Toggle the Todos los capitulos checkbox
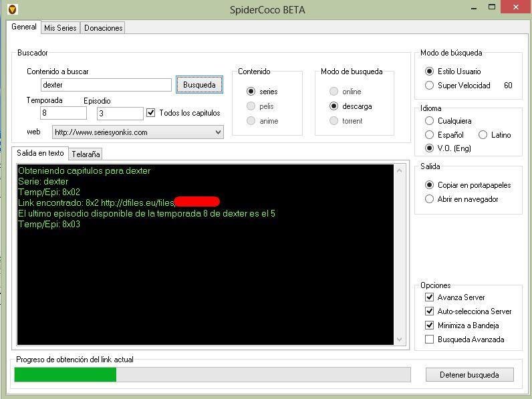Viewport: 532px width, 399px height. (x=150, y=113)
